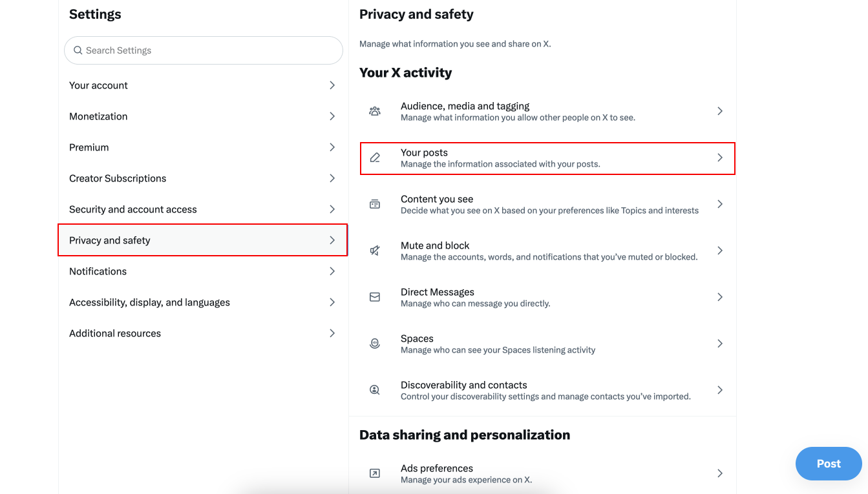Expand Your account with its chevron
This screenshot has height=494, width=868.
click(332, 85)
